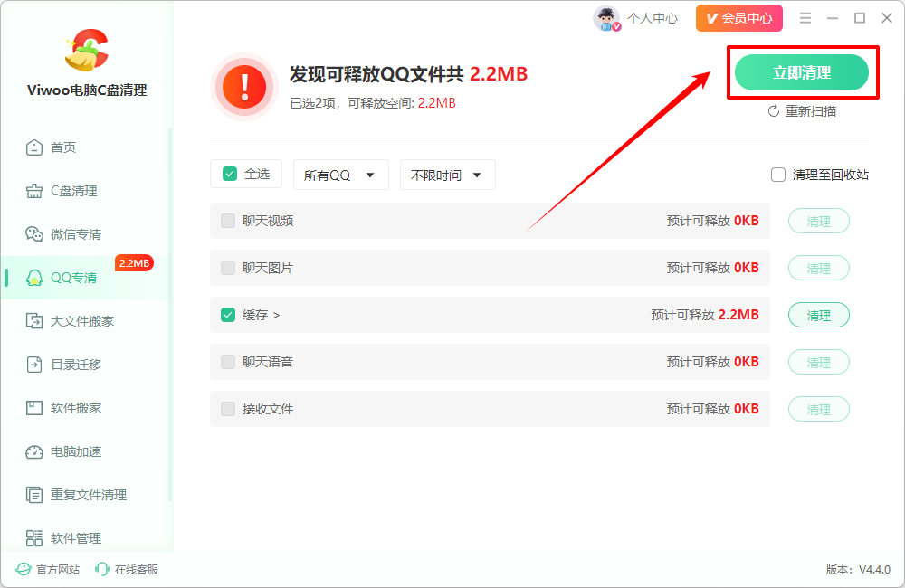Enable 清理至回收站 checkbox

(778, 175)
